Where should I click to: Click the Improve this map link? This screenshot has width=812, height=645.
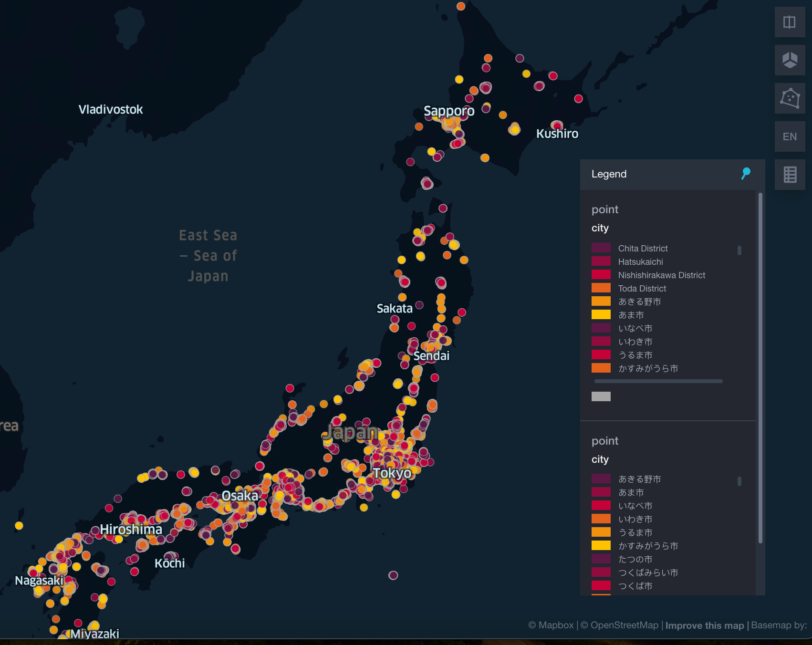point(705,625)
